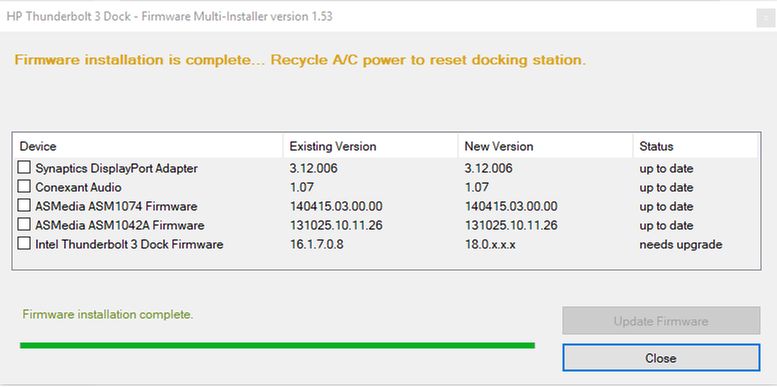Click the 16.1.7.0.8 existing version entry
The image size is (777, 387).
point(316,244)
